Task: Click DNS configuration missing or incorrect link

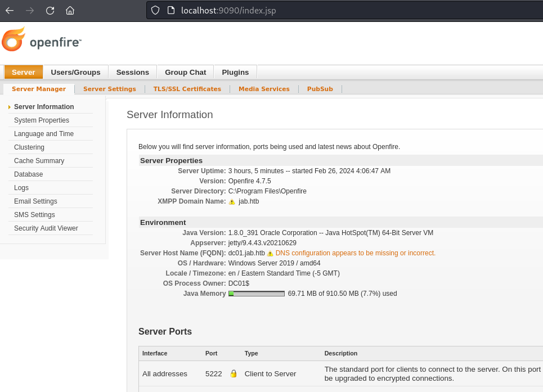Action: [x=355, y=253]
